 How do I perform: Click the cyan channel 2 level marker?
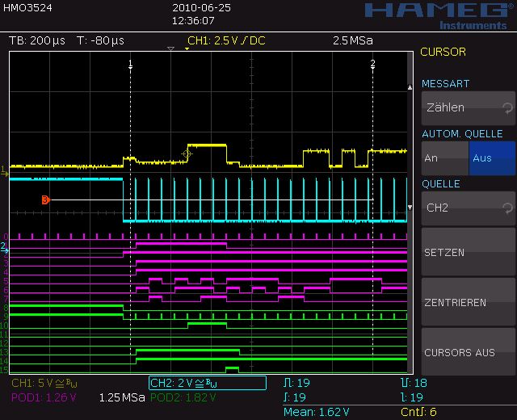click(3, 247)
